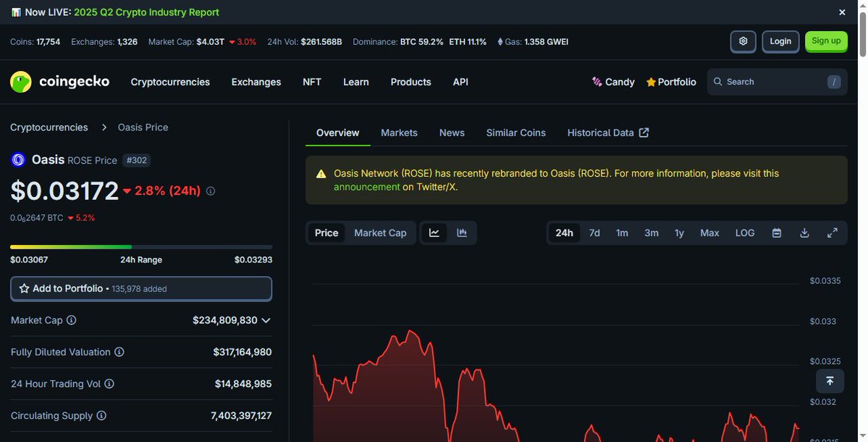The width and height of the screenshot is (868, 442).
Task: Switch to the Similar Coins tab
Action: pos(516,133)
